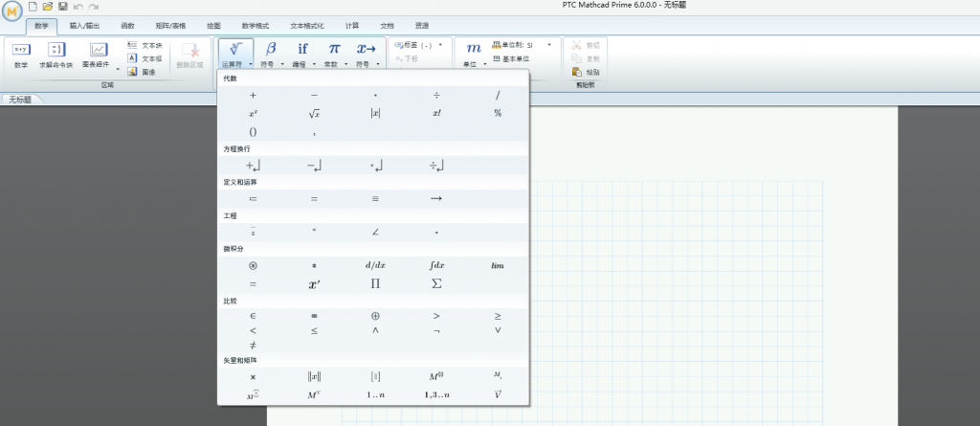980x426 pixels.
Task: Open the 数学格式 ribbon tab
Action: [255, 26]
